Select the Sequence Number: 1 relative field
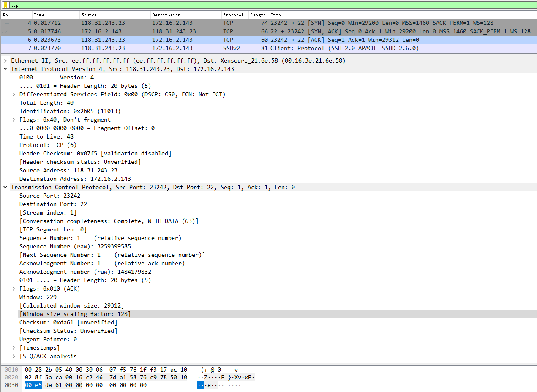The image size is (537, 392). point(100,238)
